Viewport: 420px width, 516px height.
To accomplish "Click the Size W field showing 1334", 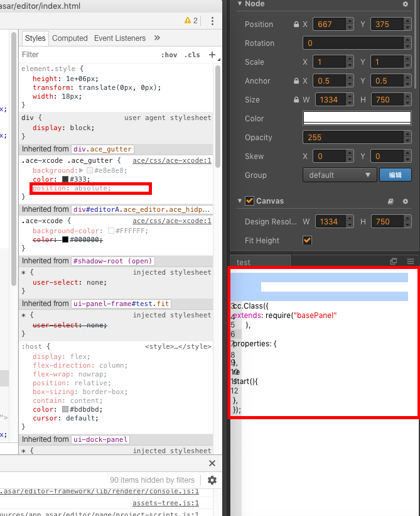I will (x=331, y=99).
